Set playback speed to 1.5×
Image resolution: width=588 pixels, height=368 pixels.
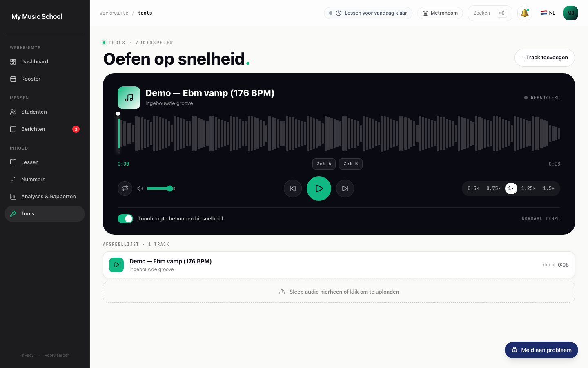click(x=549, y=188)
